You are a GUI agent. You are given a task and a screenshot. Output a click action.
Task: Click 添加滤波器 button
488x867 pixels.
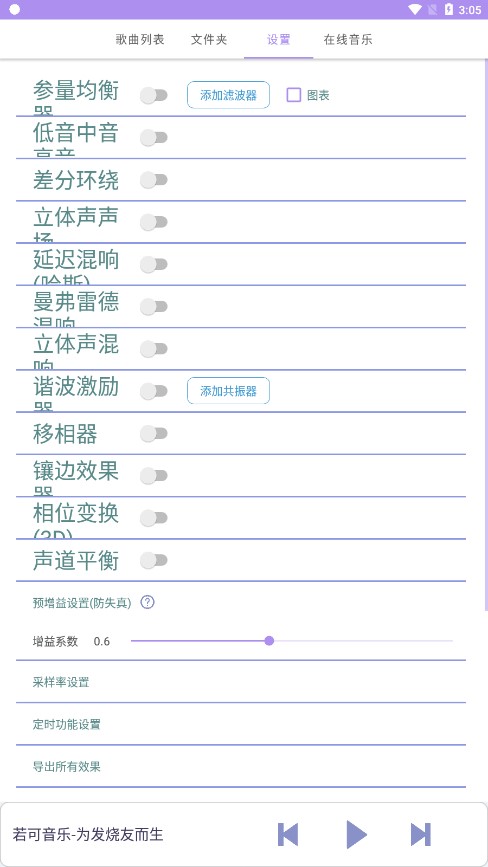tap(228, 95)
